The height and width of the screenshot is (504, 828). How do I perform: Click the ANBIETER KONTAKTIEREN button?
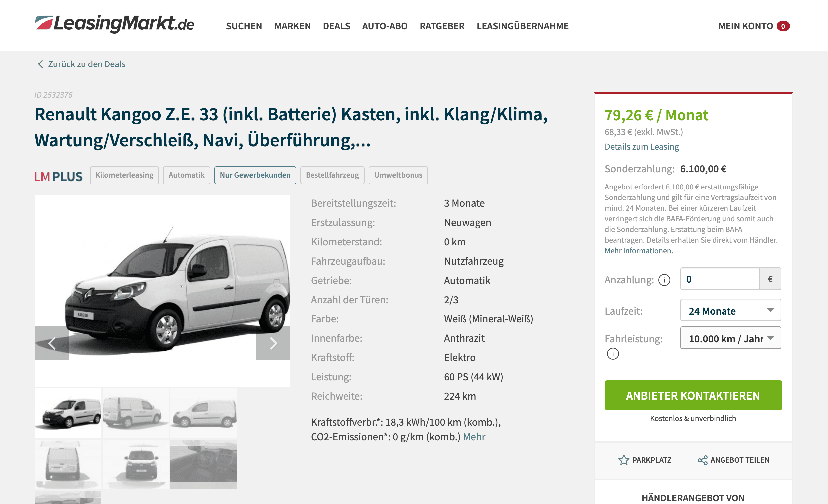click(x=693, y=395)
